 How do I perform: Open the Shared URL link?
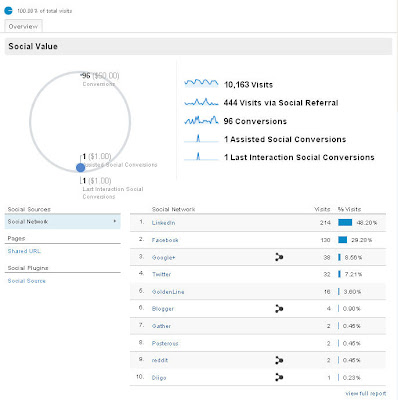24,251
